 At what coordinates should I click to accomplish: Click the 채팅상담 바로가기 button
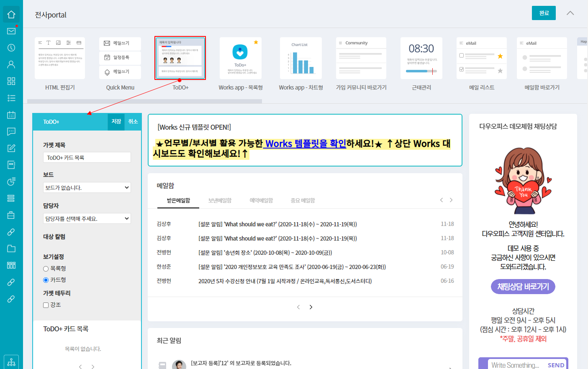click(x=523, y=287)
